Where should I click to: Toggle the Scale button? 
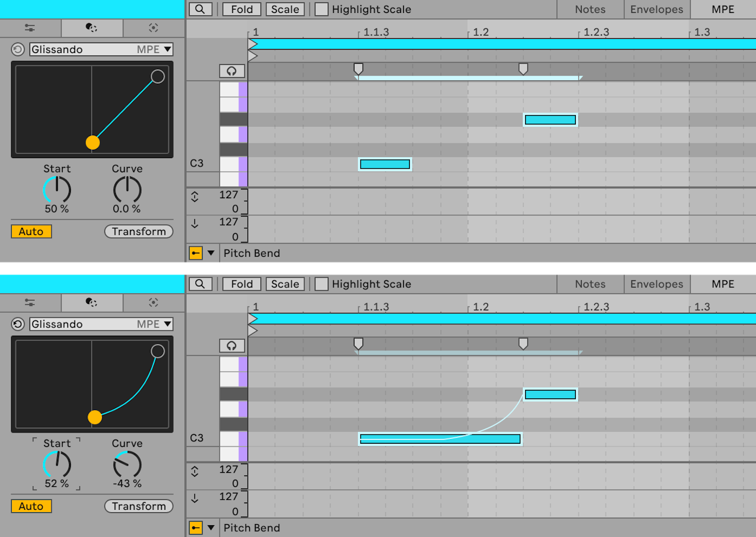(285, 9)
